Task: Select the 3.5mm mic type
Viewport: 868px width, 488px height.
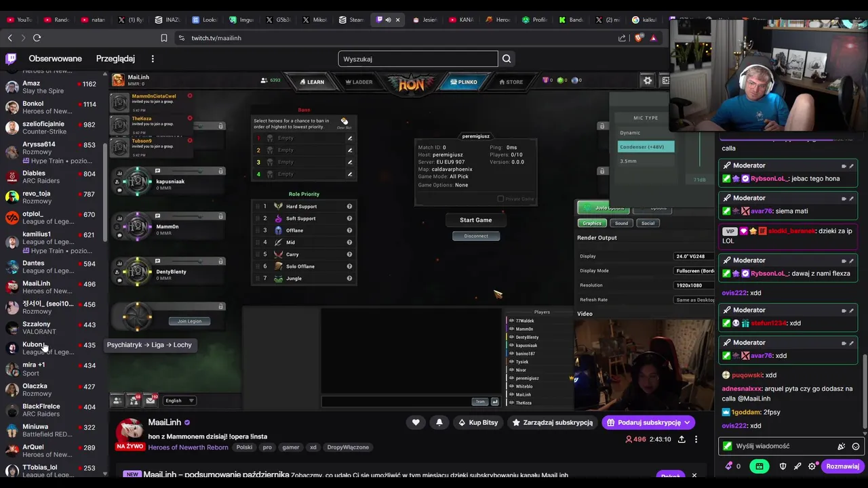Action: point(646,161)
